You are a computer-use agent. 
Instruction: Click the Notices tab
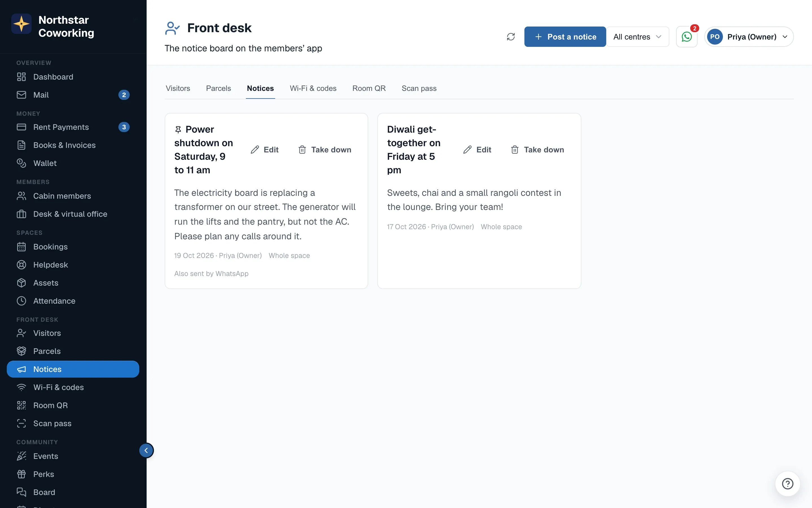click(261, 88)
